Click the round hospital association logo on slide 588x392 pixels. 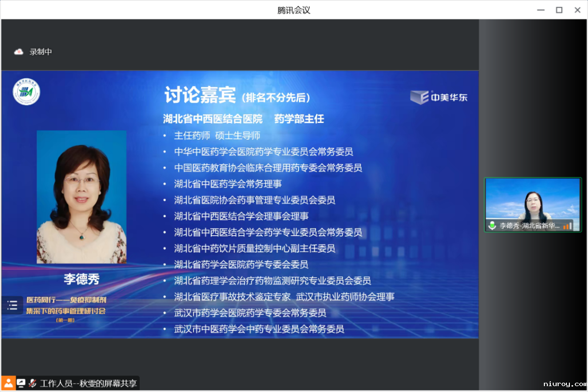click(x=26, y=92)
